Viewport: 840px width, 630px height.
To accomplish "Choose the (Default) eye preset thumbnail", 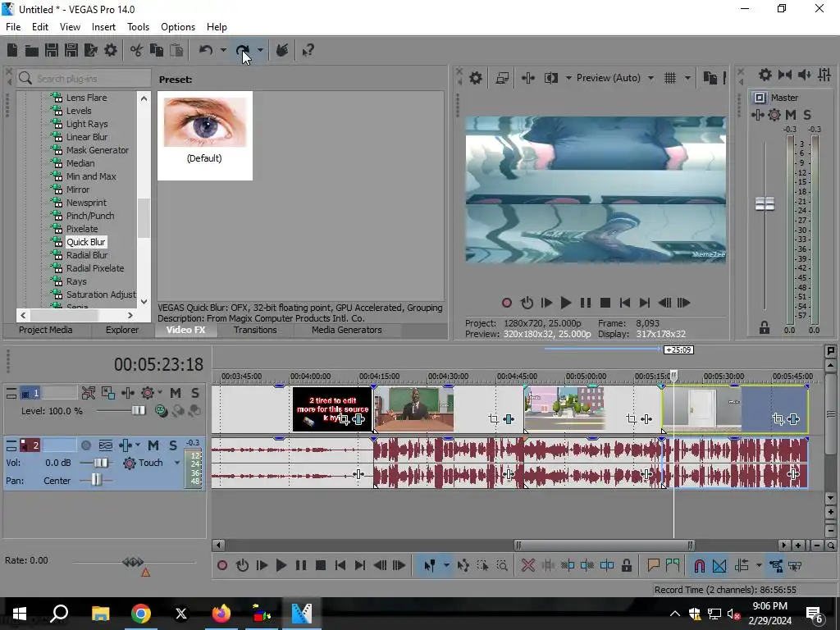I will [x=204, y=135].
